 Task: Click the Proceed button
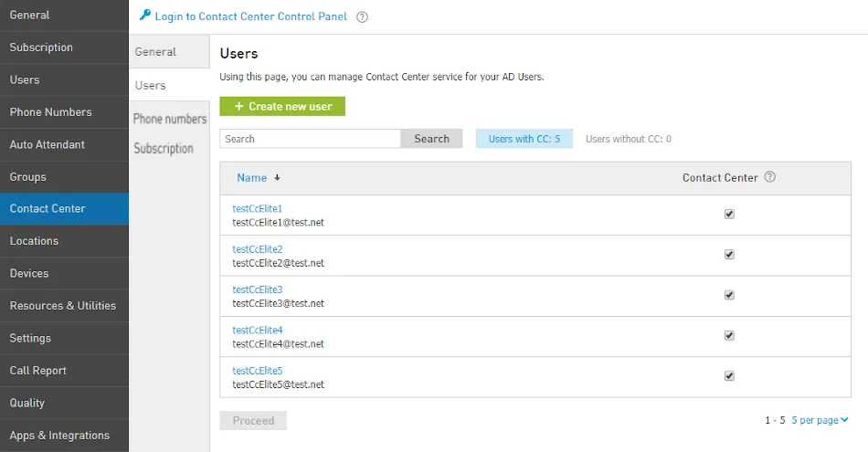(x=253, y=420)
